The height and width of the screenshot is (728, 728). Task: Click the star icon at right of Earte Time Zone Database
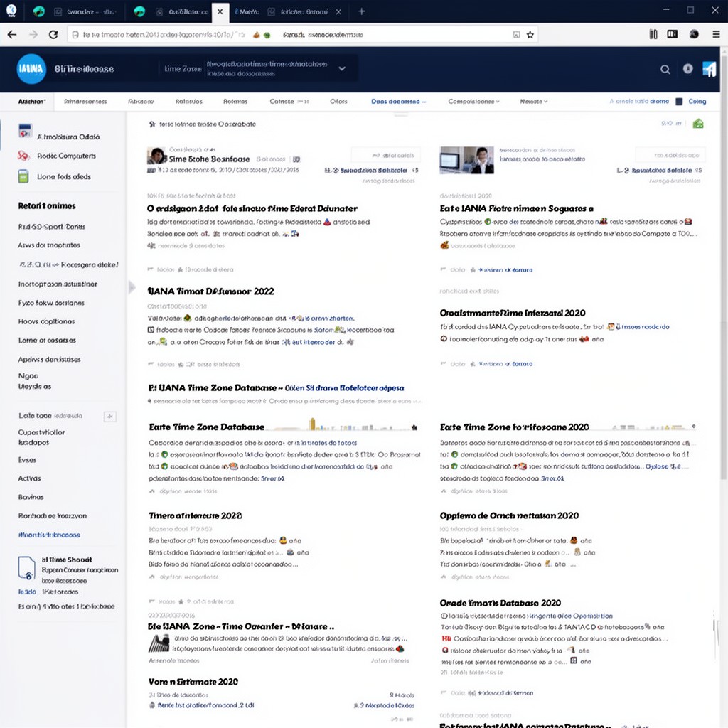414,427
